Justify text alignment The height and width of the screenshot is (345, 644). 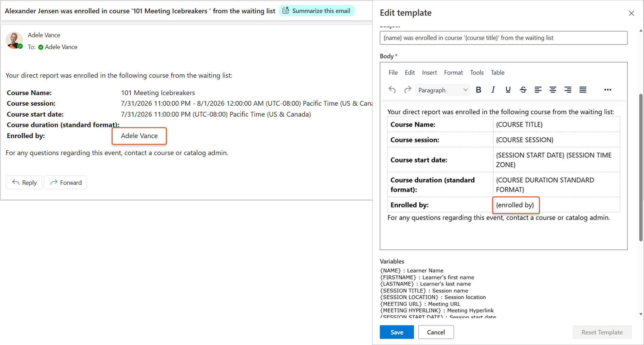click(x=583, y=90)
